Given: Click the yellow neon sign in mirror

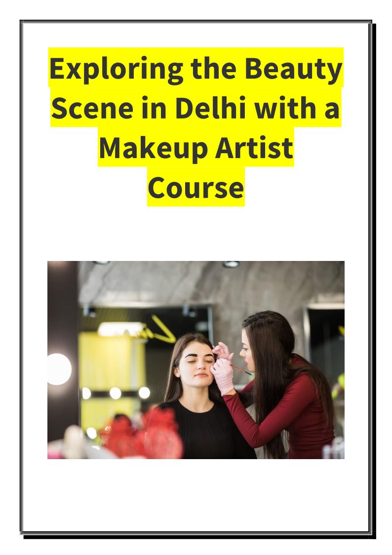Looking at the screenshot, I should click(163, 329).
